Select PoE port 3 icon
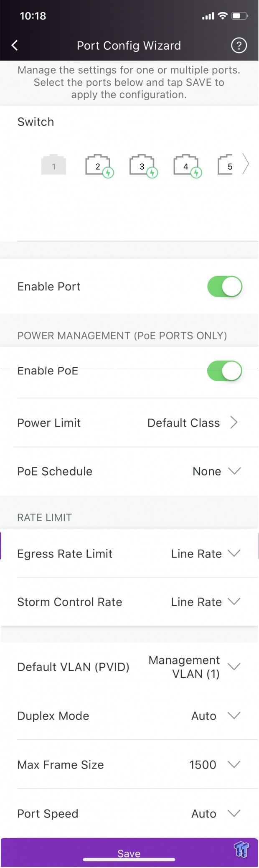 [143, 166]
